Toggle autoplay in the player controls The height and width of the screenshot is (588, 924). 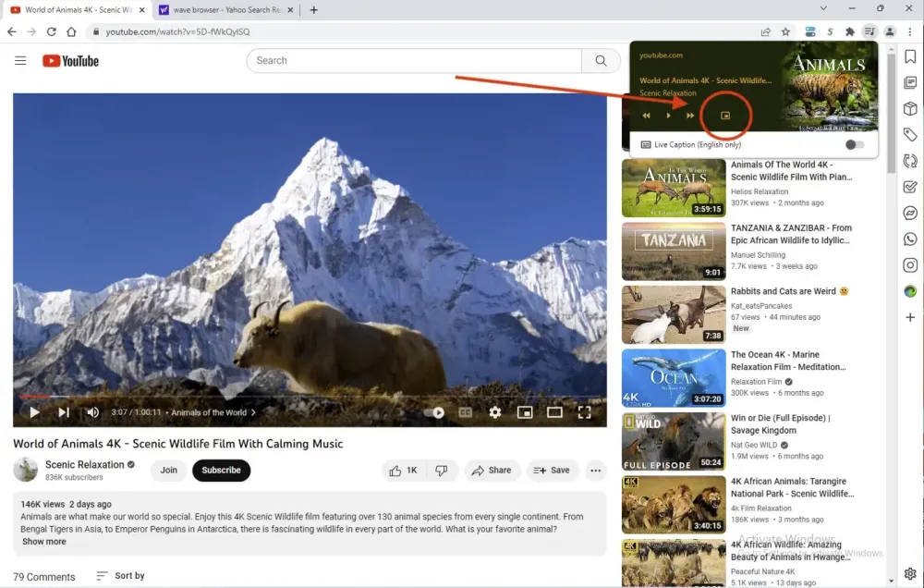[x=438, y=412]
